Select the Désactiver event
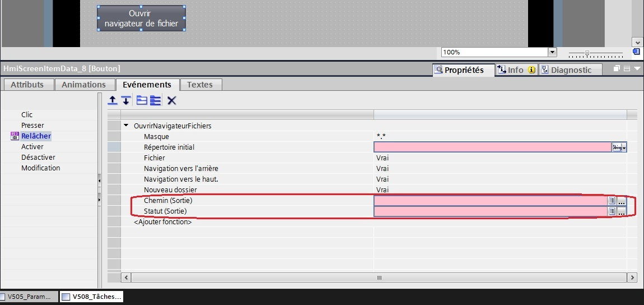This screenshot has width=644, height=305. [x=38, y=158]
